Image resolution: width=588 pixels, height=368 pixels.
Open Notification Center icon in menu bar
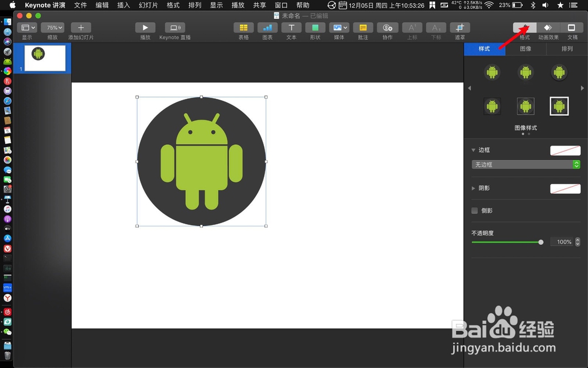click(x=573, y=5)
